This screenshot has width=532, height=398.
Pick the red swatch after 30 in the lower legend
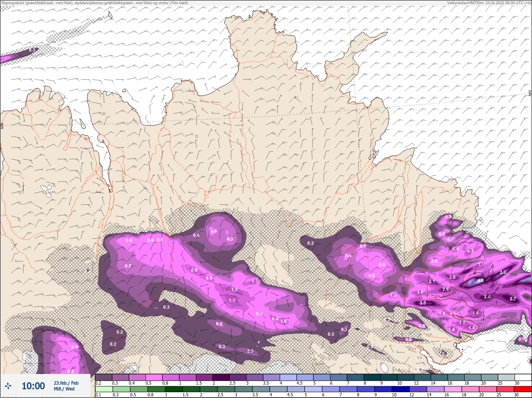(x=522, y=389)
